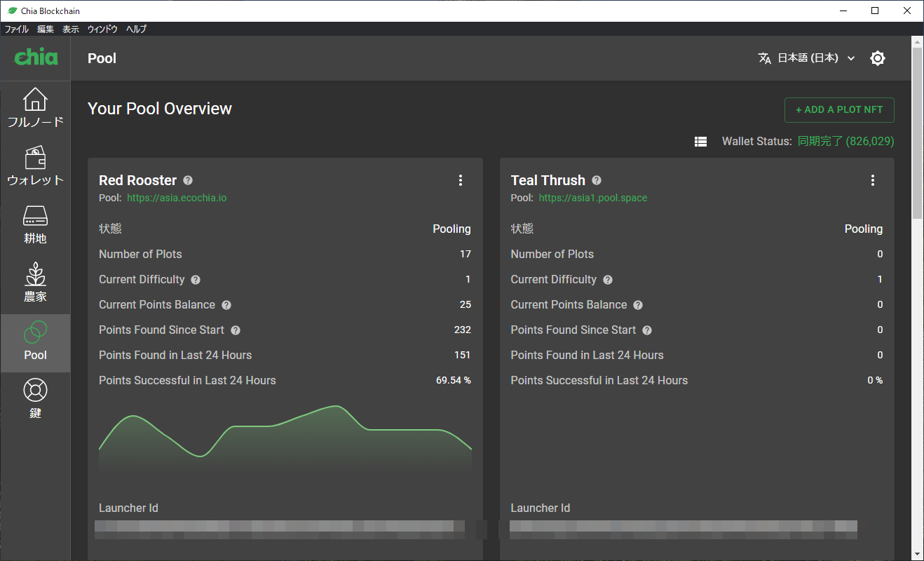Click Red Rooster Number of Plots value 17
The width and height of the screenshot is (924, 561).
466,255
